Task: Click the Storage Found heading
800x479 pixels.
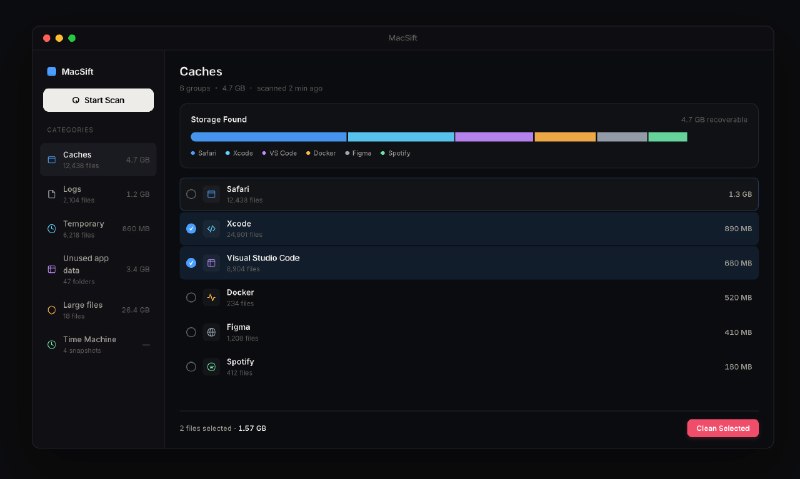Action: (x=219, y=119)
